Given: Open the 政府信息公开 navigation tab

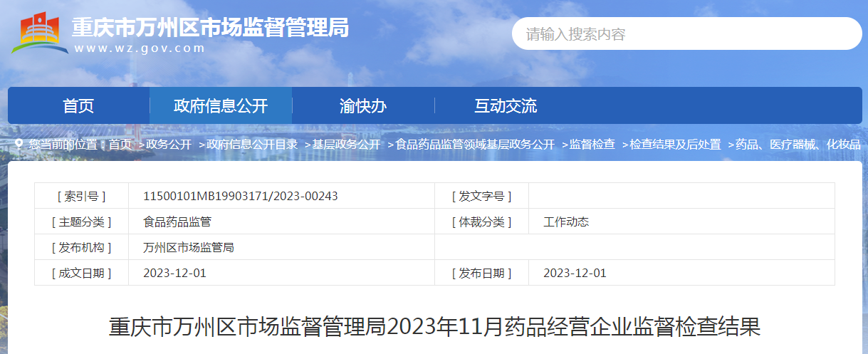Looking at the screenshot, I should (x=221, y=106).
